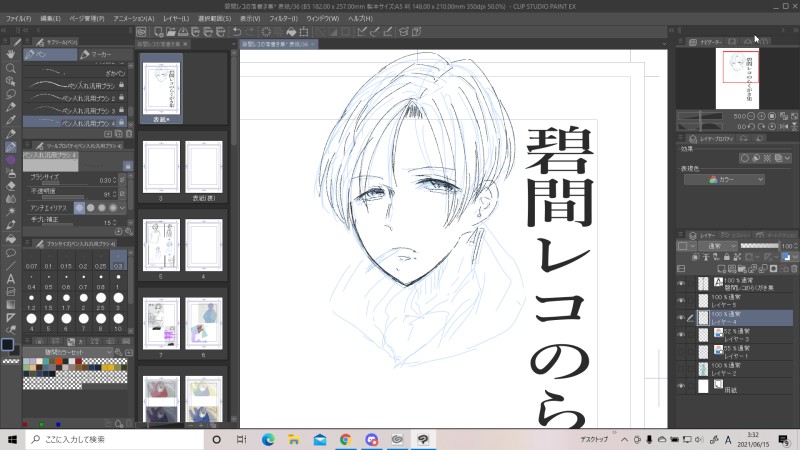The image size is (800, 450).
Task: Choose brush size preset 0.5
Action: click(x=49, y=282)
